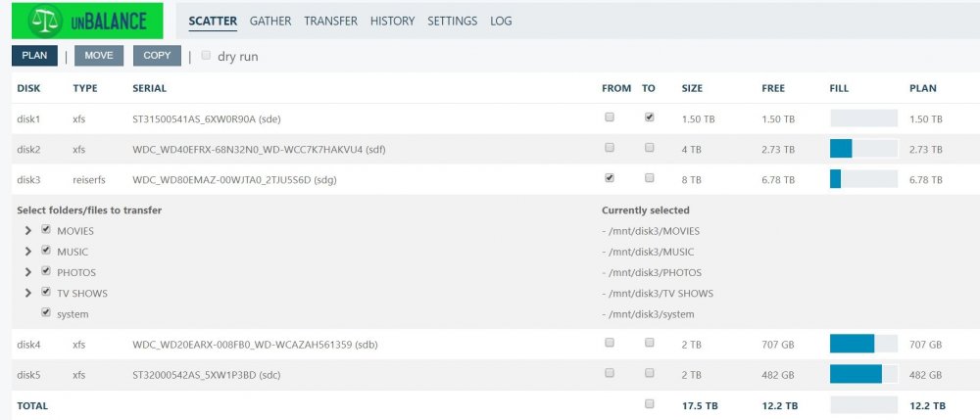Open the TRANSFER tab
Viewport: 980px width, 420px height.
tap(330, 22)
